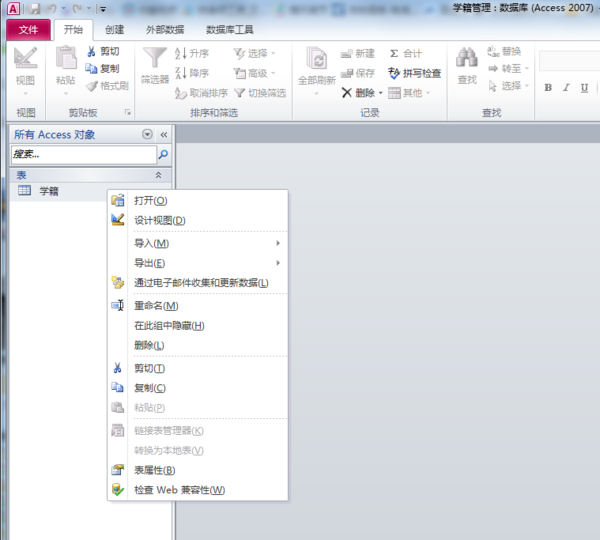Toggle the 合计 totals row button
Image resolution: width=600 pixels, height=540 pixels.
406,53
